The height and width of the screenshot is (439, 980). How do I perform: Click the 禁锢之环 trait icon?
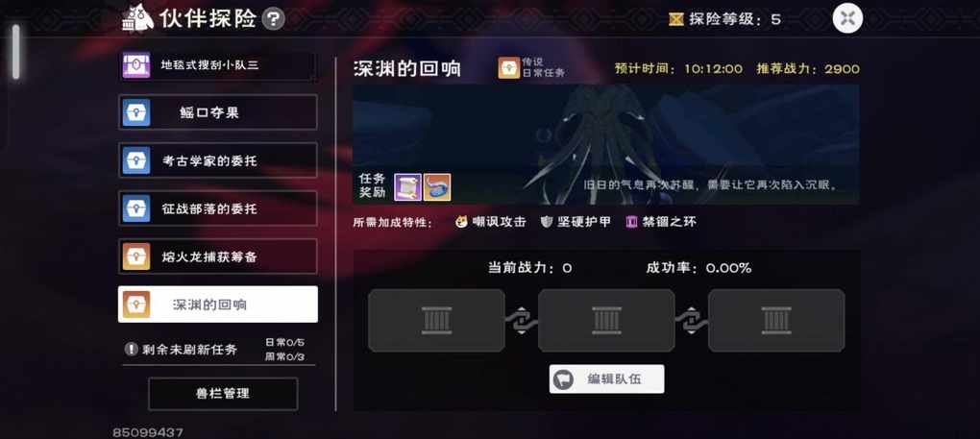point(632,222)
